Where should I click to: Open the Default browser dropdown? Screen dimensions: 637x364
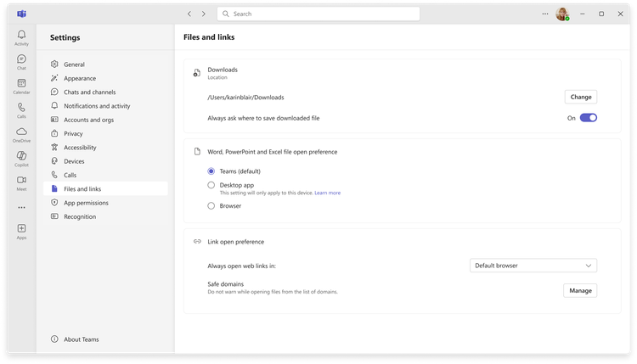click(533, 266)
